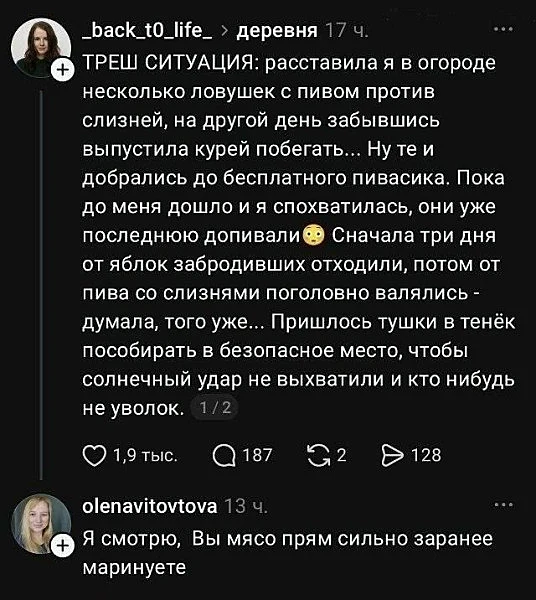This screenshot has width=536, height=600.
Task: Open three-dot menu on _back_t0_life_ post
Action: (x=503, y=29)
